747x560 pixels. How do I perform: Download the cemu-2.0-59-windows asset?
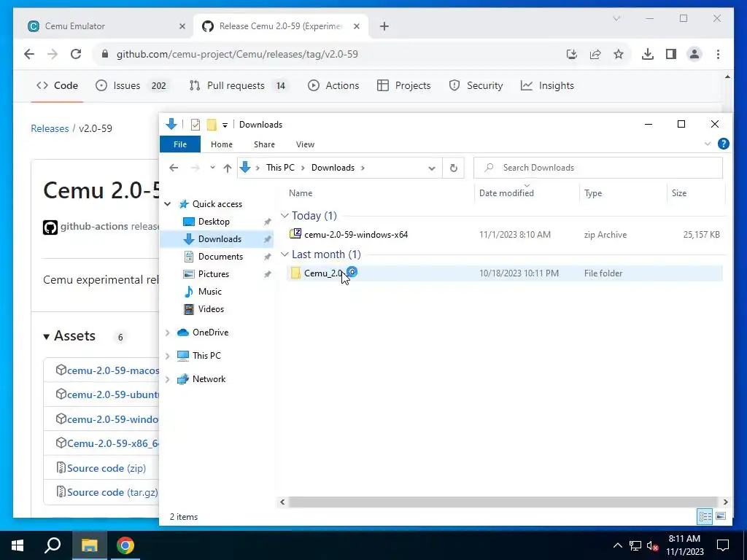[112, 419]
